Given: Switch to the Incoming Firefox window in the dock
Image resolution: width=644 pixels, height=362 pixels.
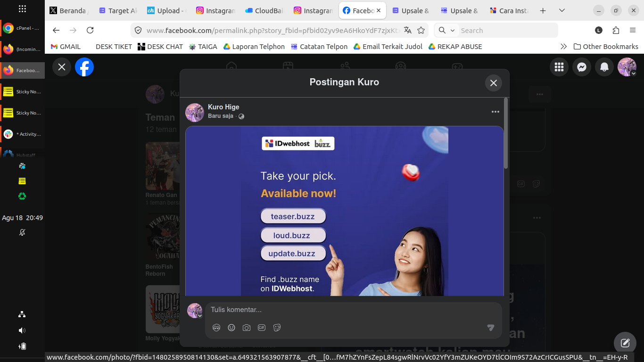Looking at the screenshot, I should pyautogui.click(x=22, y=49).
